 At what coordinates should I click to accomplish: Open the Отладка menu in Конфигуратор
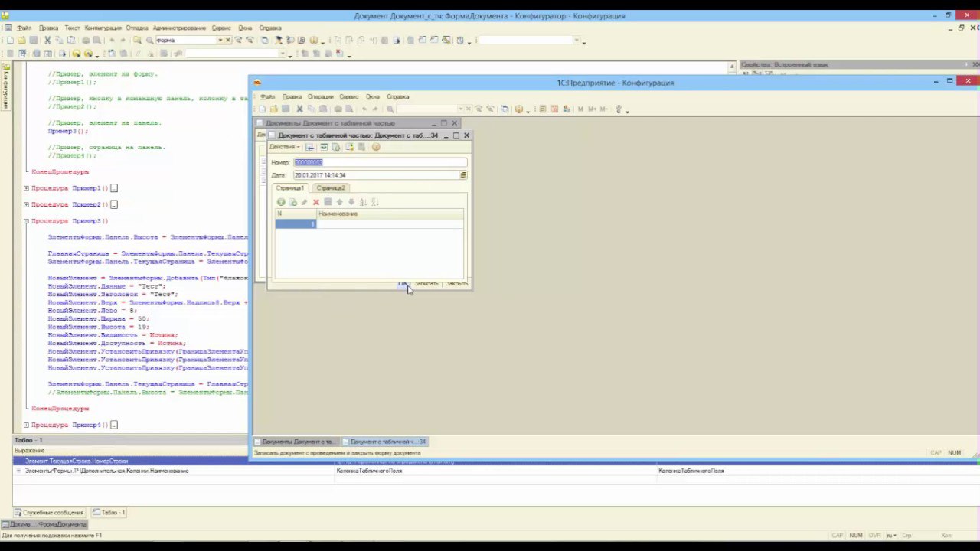[137, 28]
